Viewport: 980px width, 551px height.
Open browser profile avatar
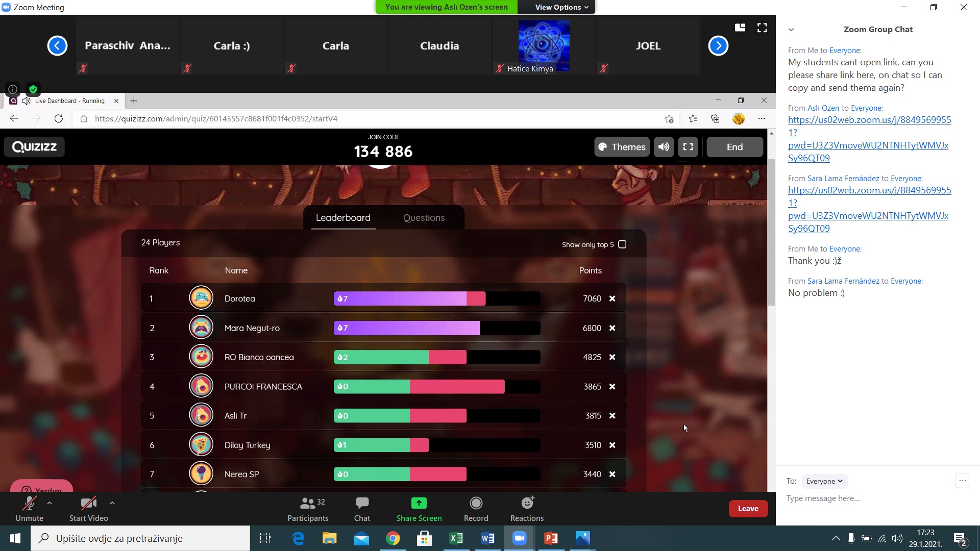pyautogui.click(x=739, y=118)
